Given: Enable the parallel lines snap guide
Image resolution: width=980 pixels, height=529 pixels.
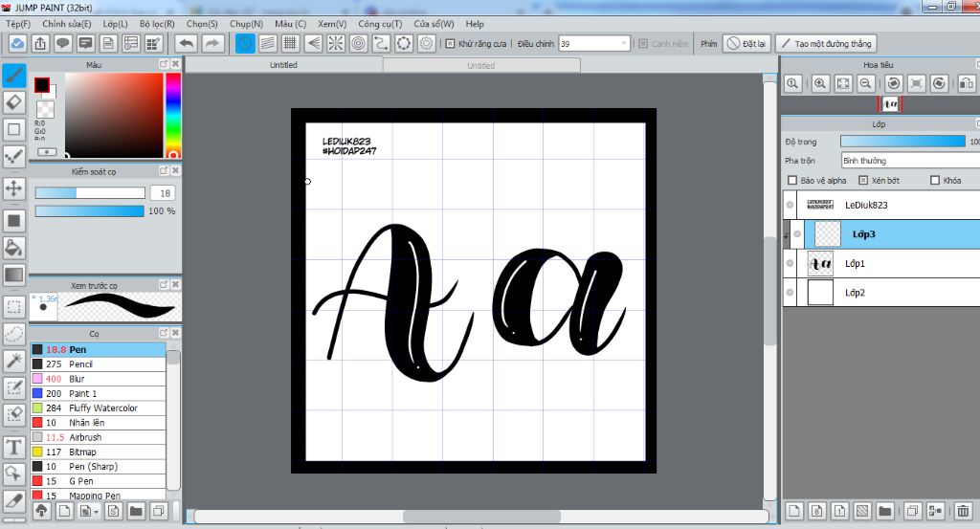Looking at the screenshot, I should coord(268,44).
